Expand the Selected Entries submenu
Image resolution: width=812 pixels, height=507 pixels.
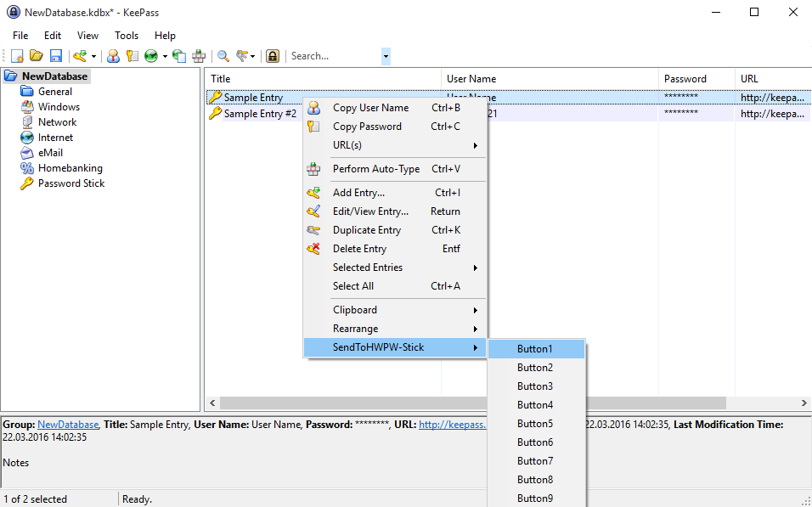pyautogui.click(x=395, y=268)
